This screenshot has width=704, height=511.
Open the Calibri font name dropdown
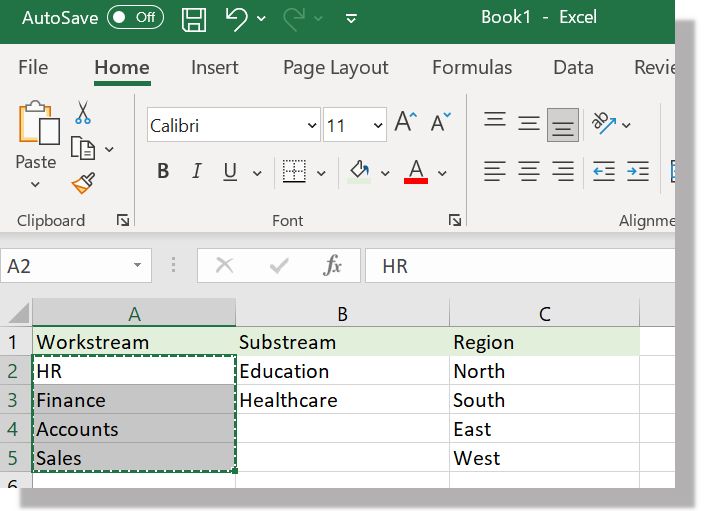(x=312, y=126)
